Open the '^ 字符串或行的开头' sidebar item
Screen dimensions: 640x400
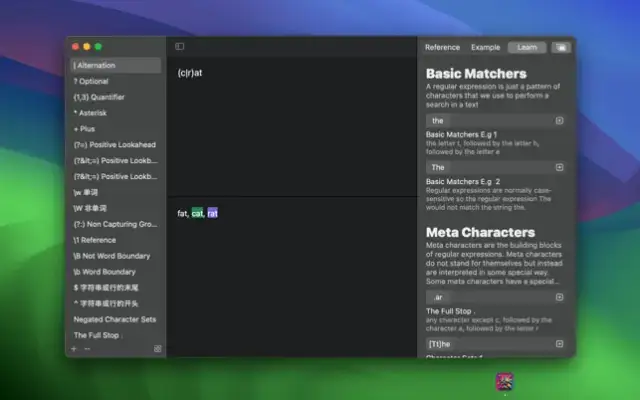coord(116,304)
